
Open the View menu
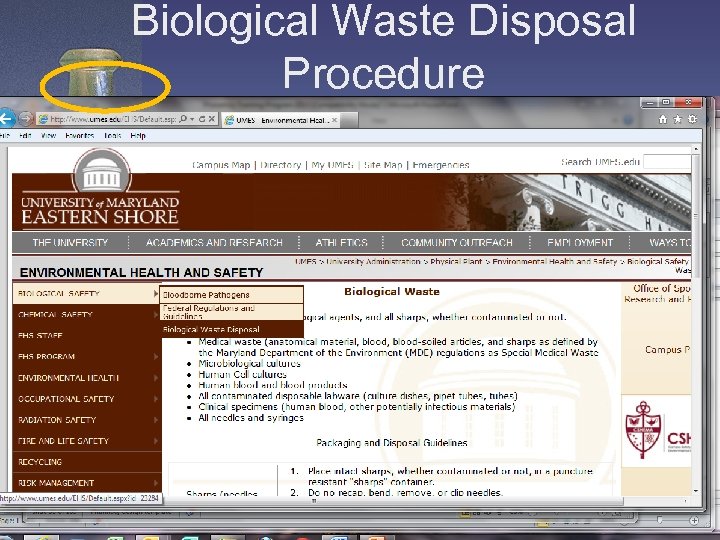coord(48,135)
